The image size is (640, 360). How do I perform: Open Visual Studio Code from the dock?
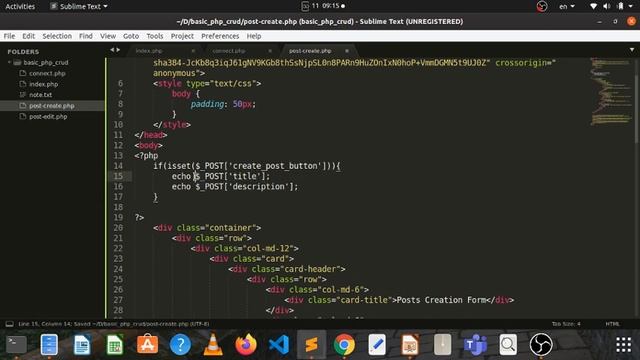tap(279, 345)
